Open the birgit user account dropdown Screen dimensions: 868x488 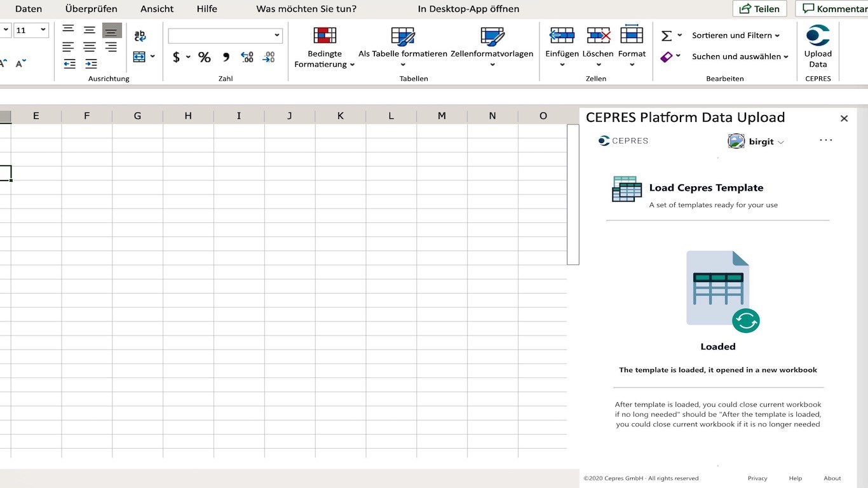[756, 142]
